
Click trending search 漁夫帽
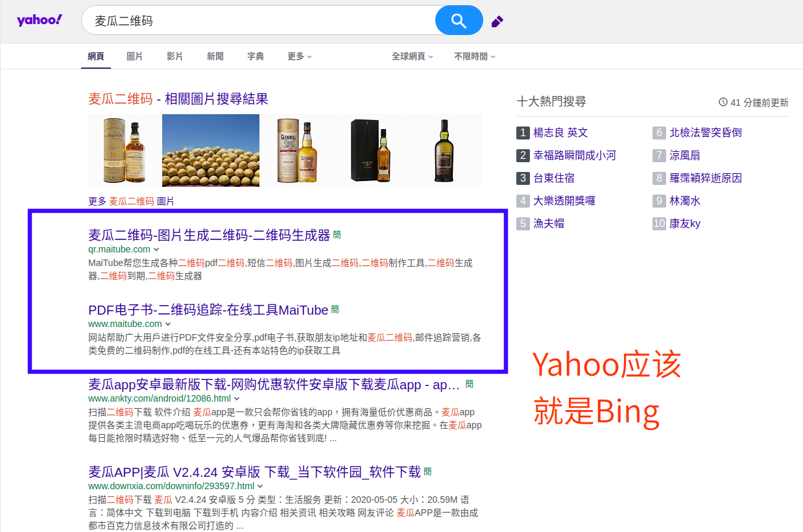pos(549,224)
